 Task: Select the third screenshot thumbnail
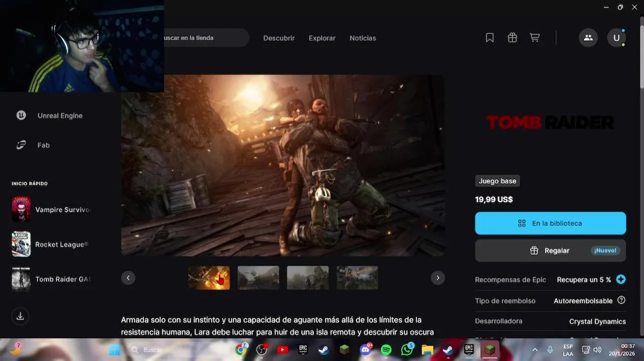click(x=307, y=278)
